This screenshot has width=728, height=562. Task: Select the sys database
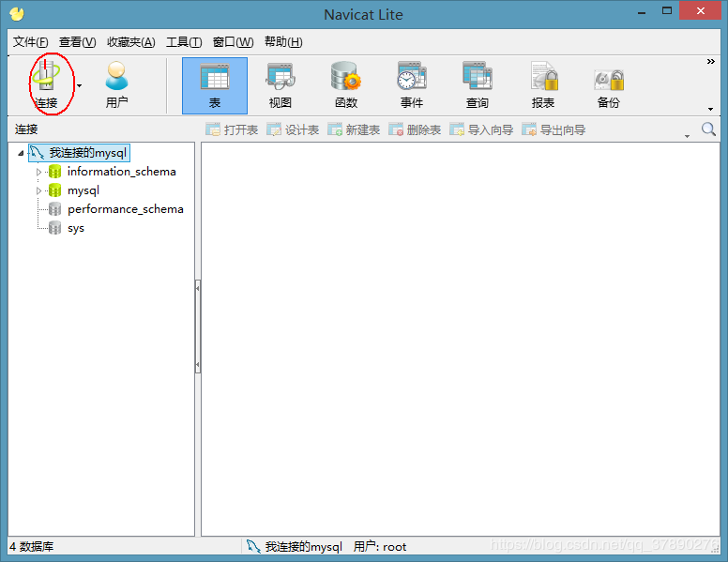coord(76,229)
